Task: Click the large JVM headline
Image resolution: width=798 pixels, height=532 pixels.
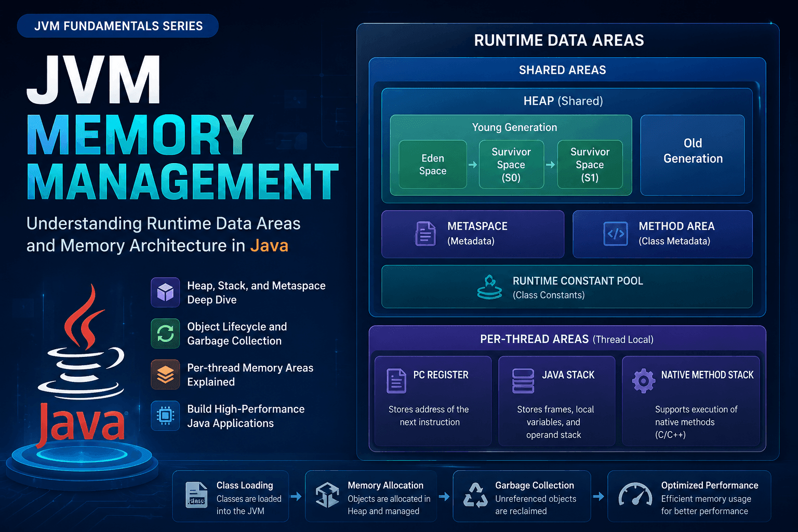Action: [x=94, y=79]
